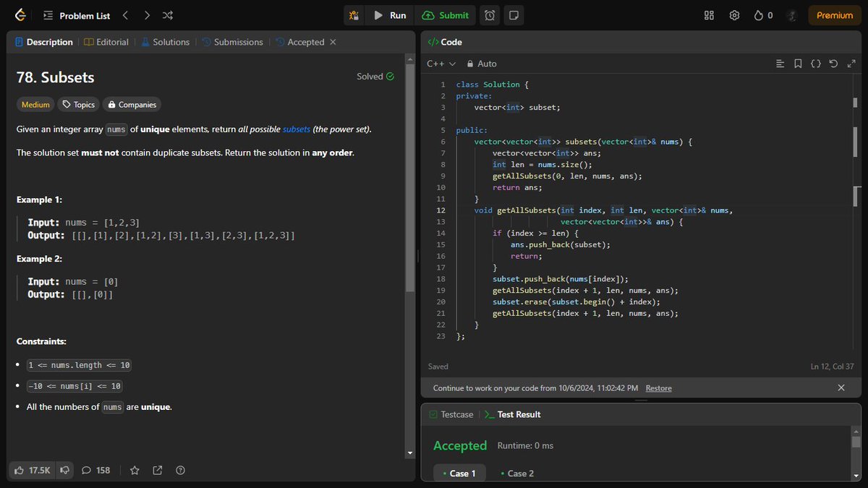Close the Accepted tab
This screenshot has height=488, width=868.
click(x=333, y=42)
